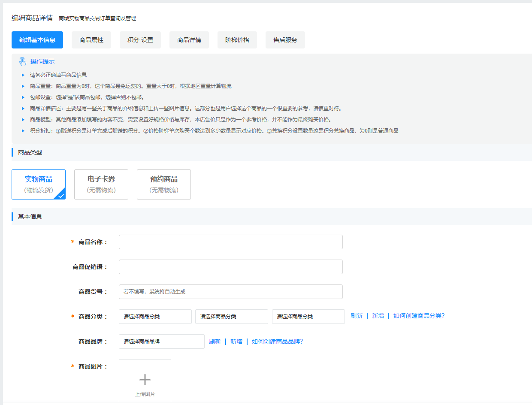The height and width of the screenshot is (405, 532).
Task: Open the third 商品分类 dropdown
Action: (x=308, y=317)
